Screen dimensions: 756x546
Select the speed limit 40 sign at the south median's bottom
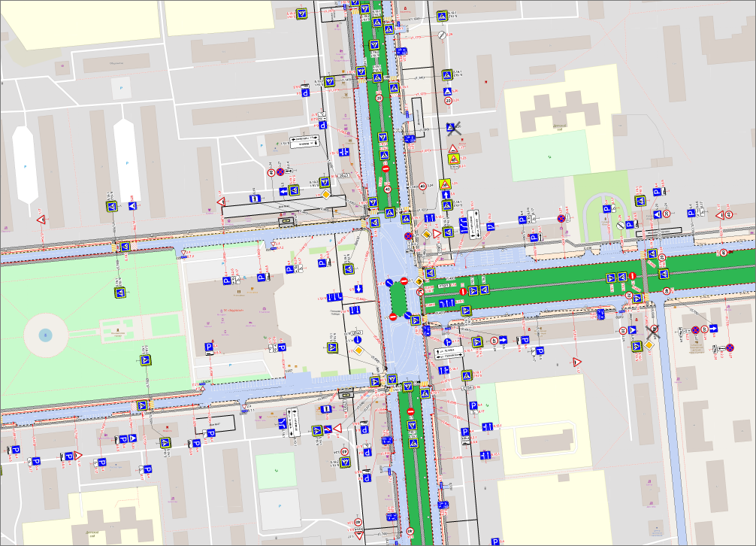pos(410,532)
